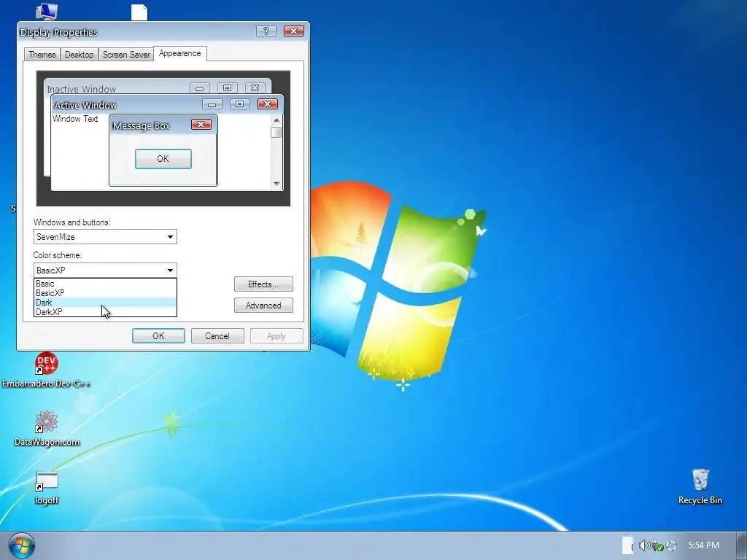Image resolution: width=747 pixels, height=560 pixels.
Task: Cancel the Display Properties changes
Action: [217, 335]
